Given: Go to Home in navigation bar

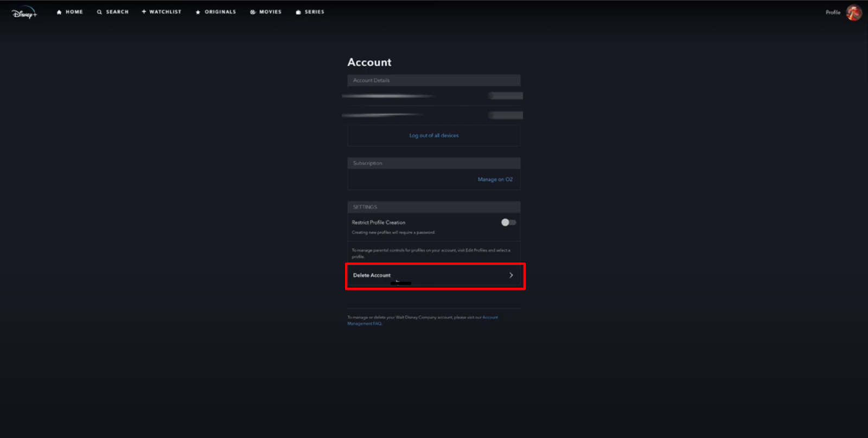Looking at the screenshot, I should pos(70,12).
